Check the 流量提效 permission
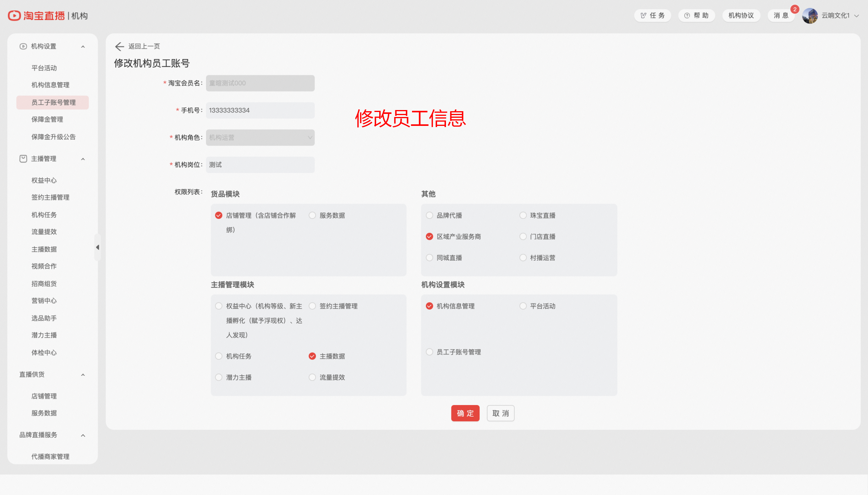The width and height of the screenshot is (868, 495). coord(312,378)
